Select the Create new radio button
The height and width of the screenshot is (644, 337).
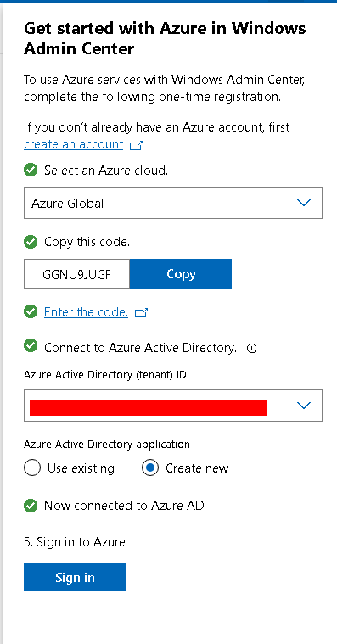[150, 468]
